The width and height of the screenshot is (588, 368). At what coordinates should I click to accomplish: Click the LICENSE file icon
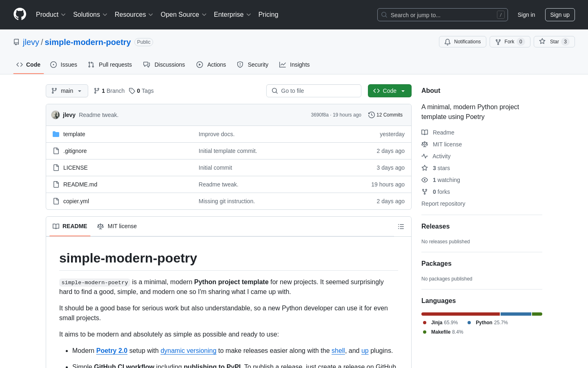click(56, 168)
